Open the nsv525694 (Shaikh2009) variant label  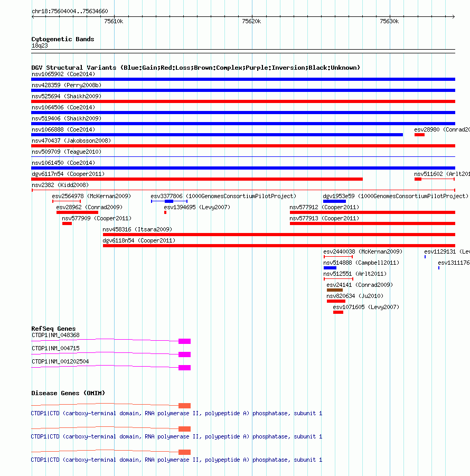point(67,96)
